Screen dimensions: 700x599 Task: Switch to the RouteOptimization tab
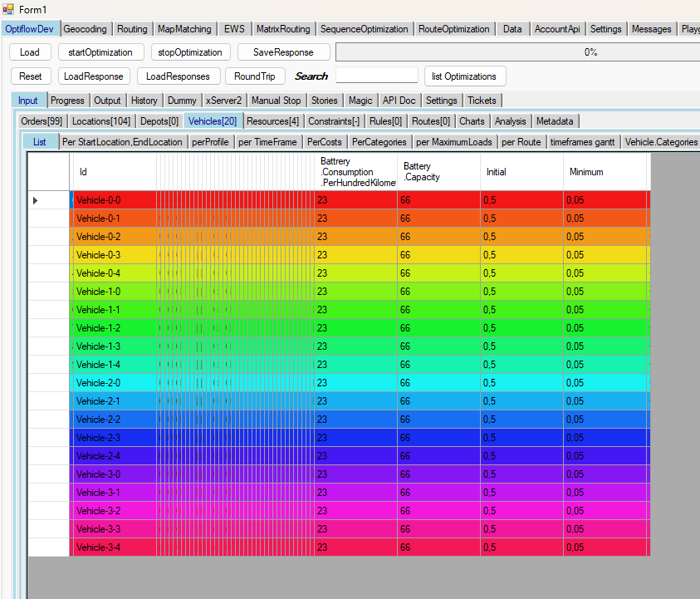[x=453, y=29]
